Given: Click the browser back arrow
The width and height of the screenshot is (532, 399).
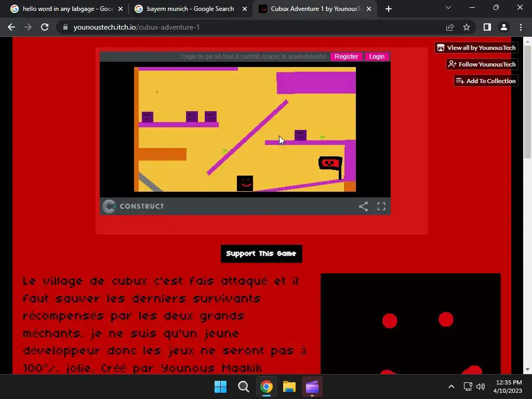Looking at the screenshot, I should pyautogui.click(x=11, y=27).
